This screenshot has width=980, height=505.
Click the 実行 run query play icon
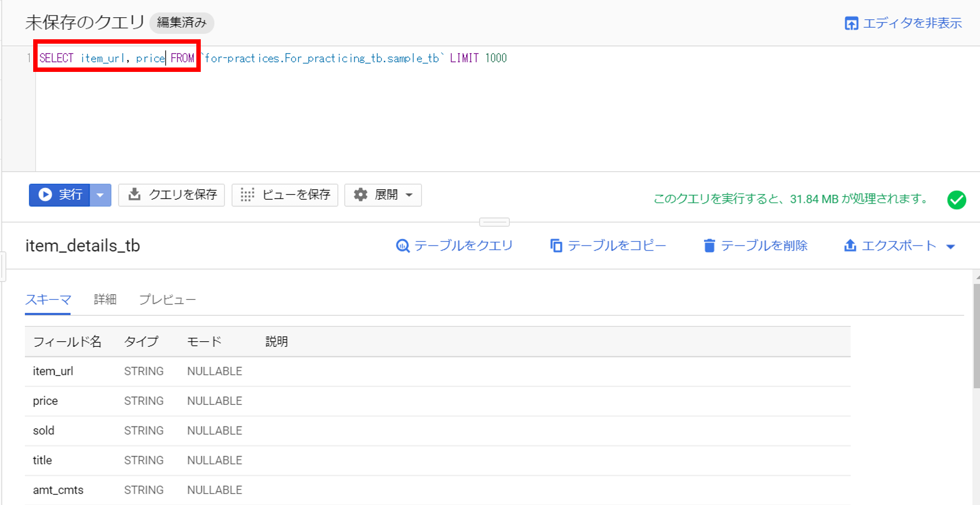(x=45, y=195)
